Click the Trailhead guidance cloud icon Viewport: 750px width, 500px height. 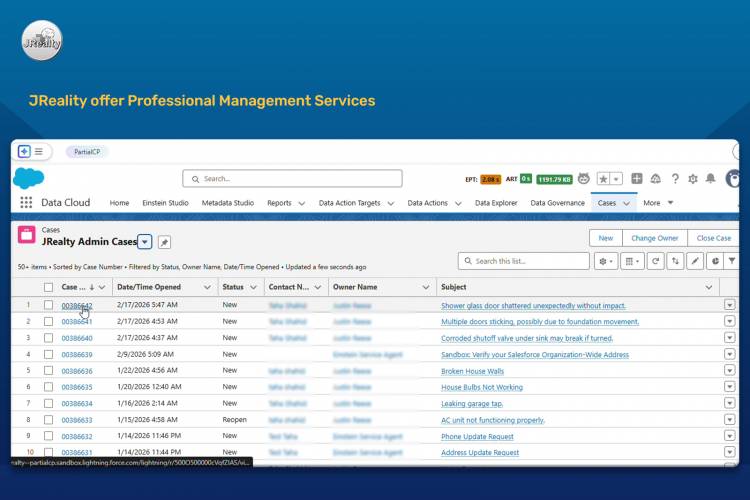pyautogui.click(x=655, y=179)
